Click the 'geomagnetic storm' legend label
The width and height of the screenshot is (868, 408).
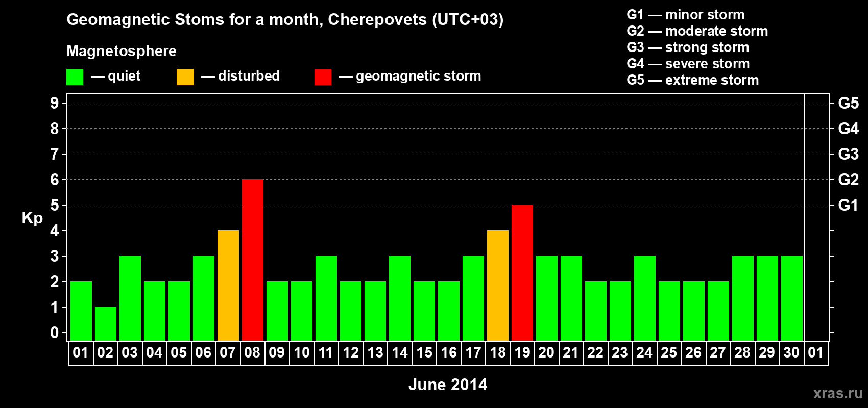tap(419, 76)
